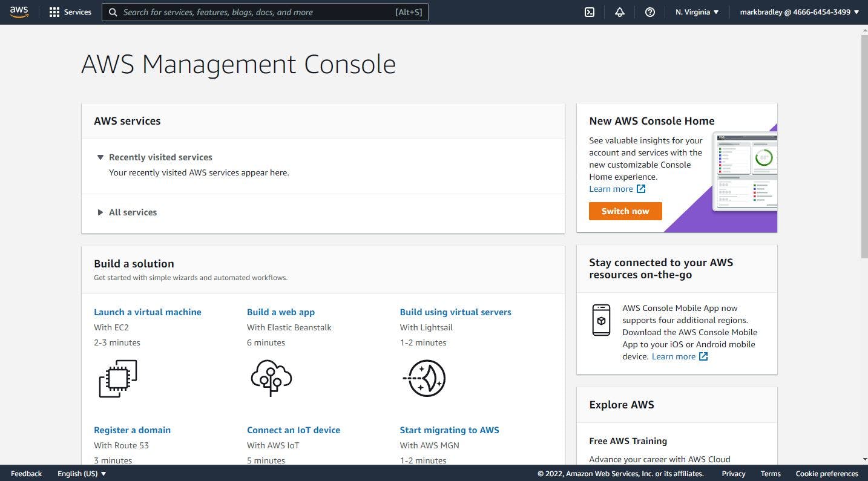Click the Switch now button
Image resolution: width=868 pixels, height=481 pixels.
pyautogui.click(x=625, y=211)
